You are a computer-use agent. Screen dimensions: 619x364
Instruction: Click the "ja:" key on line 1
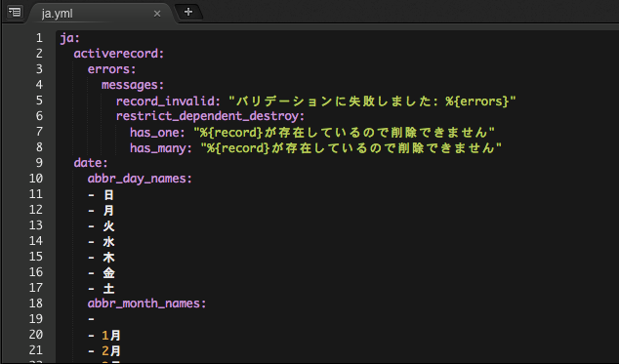70,38
